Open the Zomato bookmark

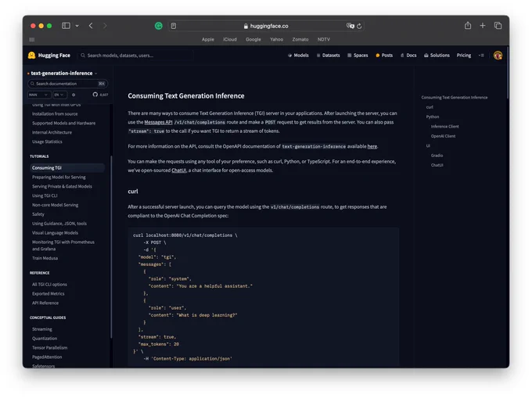tap(300, 39)
